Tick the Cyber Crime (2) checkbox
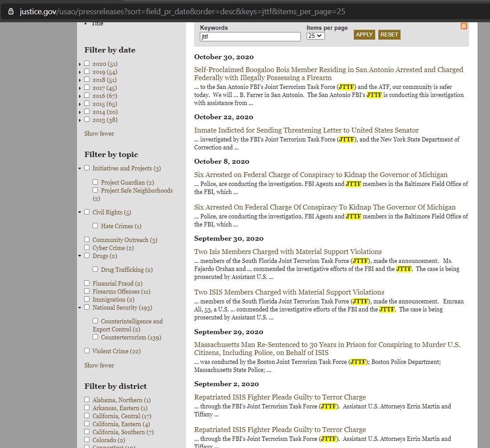Viewport: 490px width, 448px height. pos(87,247)
